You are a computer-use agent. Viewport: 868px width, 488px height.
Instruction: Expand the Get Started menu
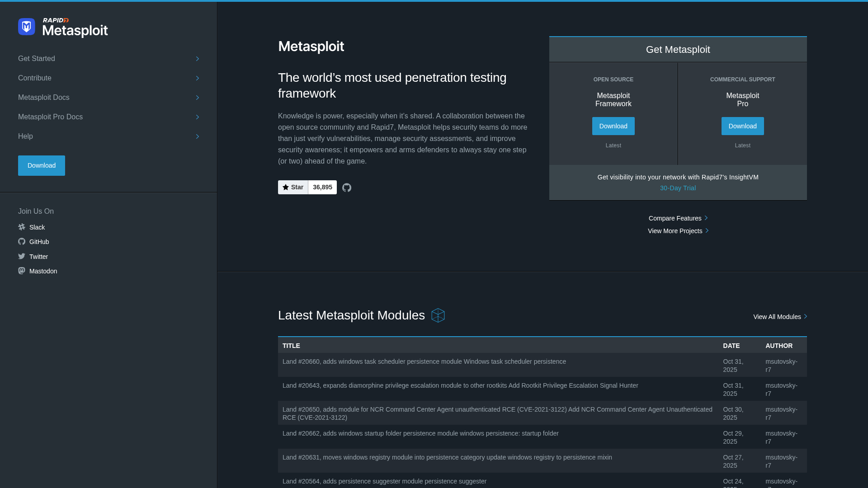(x=198, y=59)
